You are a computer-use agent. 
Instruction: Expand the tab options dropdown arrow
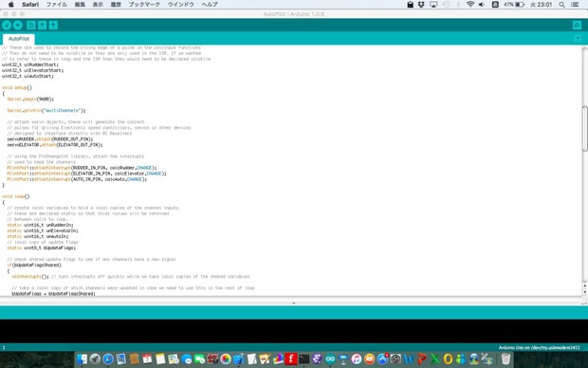[x=578, y=38]
